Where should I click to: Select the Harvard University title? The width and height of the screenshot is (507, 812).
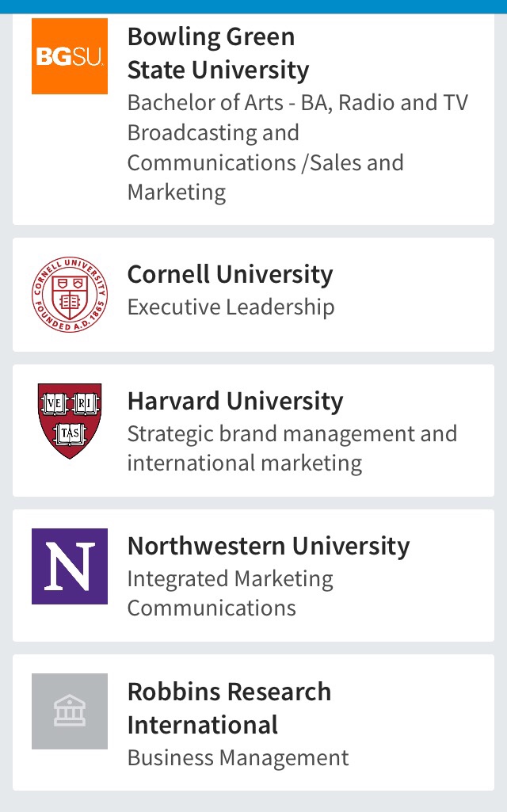[x=235, y=401]
